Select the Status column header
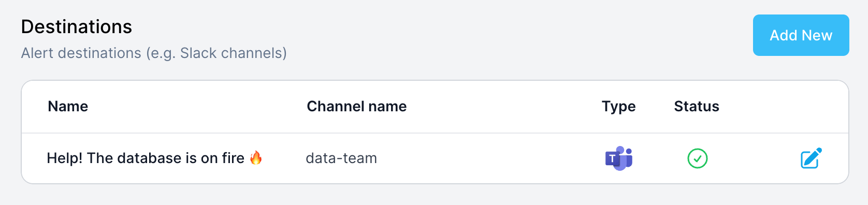The height and width of the screenshot is (205, 868). (697, 106)
